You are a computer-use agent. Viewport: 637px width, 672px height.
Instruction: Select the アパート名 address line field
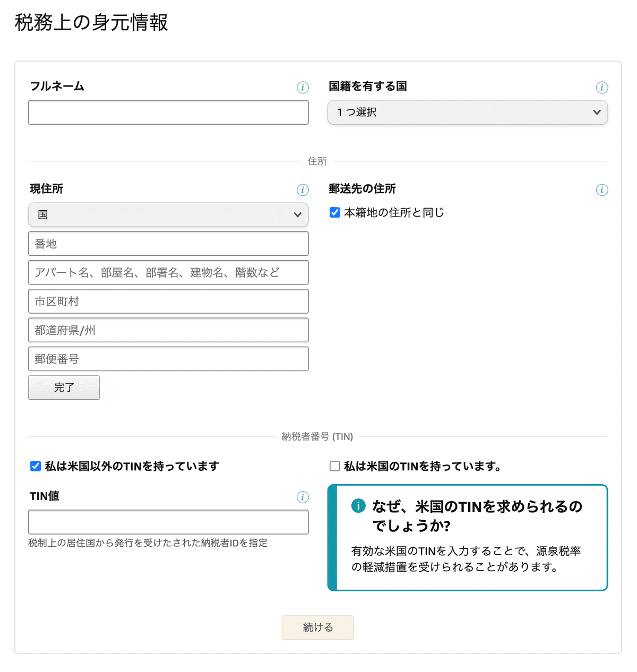(x=168, y=273)
